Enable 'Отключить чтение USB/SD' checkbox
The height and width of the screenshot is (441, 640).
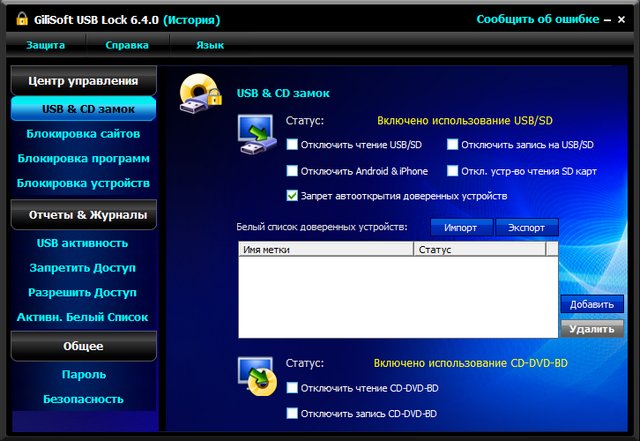292,145
